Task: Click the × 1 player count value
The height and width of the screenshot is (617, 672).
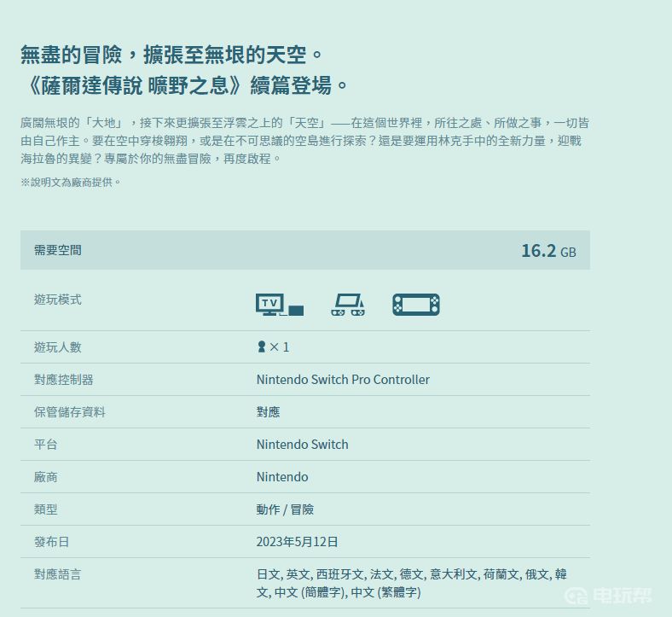Action: click(280, 346)
